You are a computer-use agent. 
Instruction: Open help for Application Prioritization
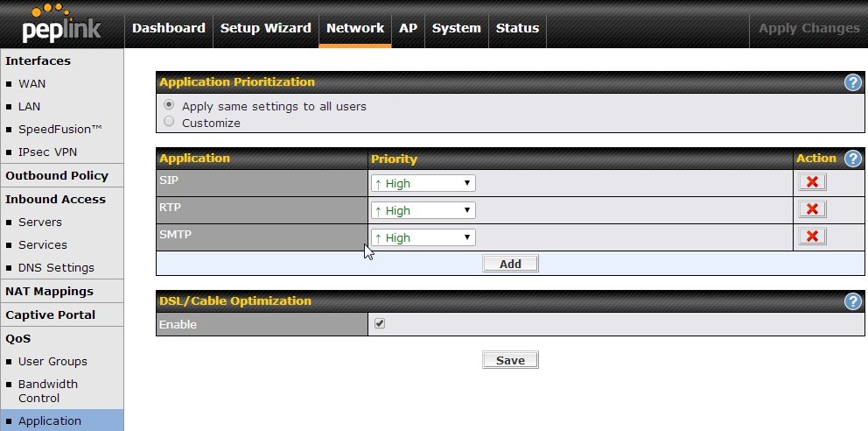pyautogui.click(x=853, y=82)
